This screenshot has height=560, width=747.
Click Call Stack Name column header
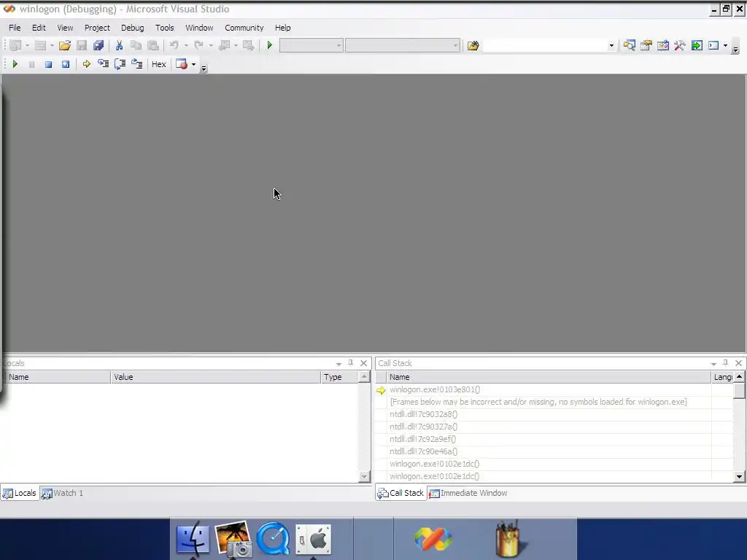pyautogui.click(x=549, y=377)
